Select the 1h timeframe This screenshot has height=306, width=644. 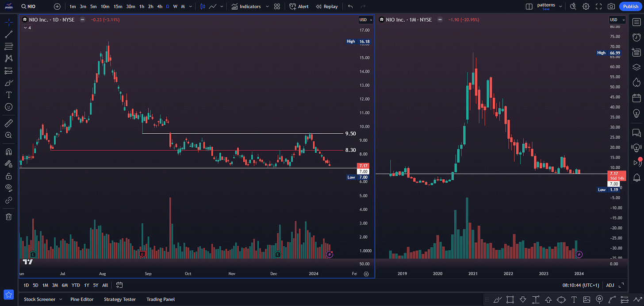(x=142, y=6)
